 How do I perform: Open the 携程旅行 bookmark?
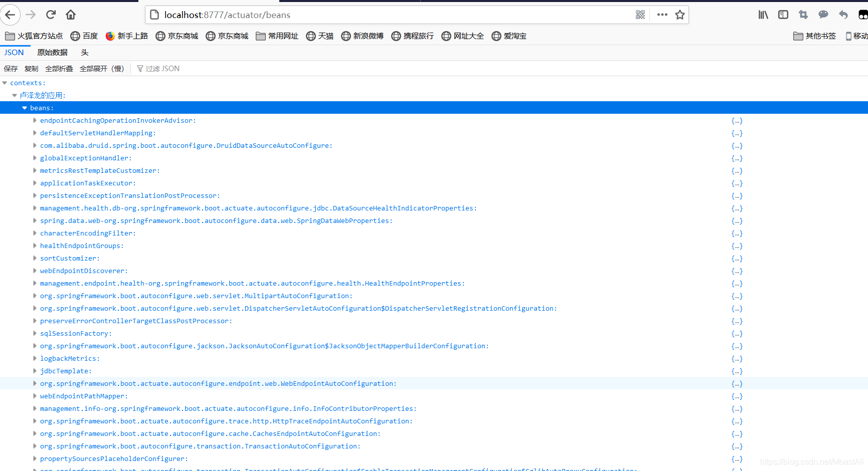coord(413,36)
